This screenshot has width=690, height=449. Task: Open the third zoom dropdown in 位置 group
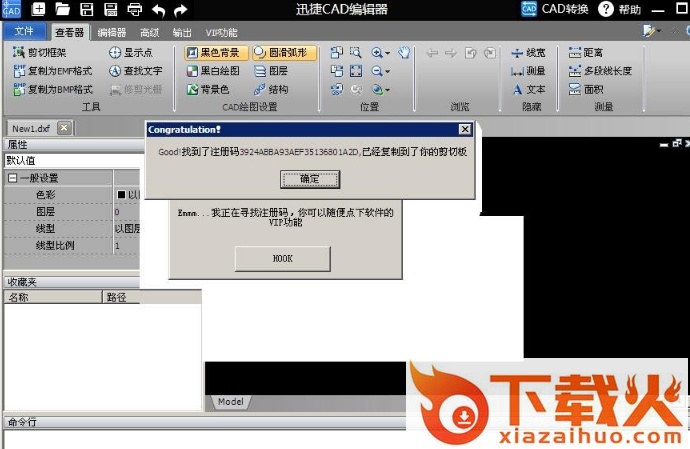click(x=388, y=90)
